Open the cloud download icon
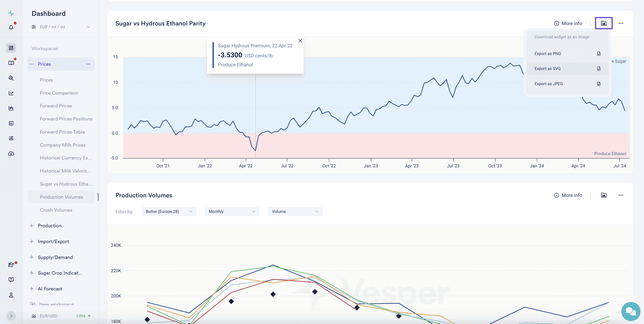 [11, 154]
